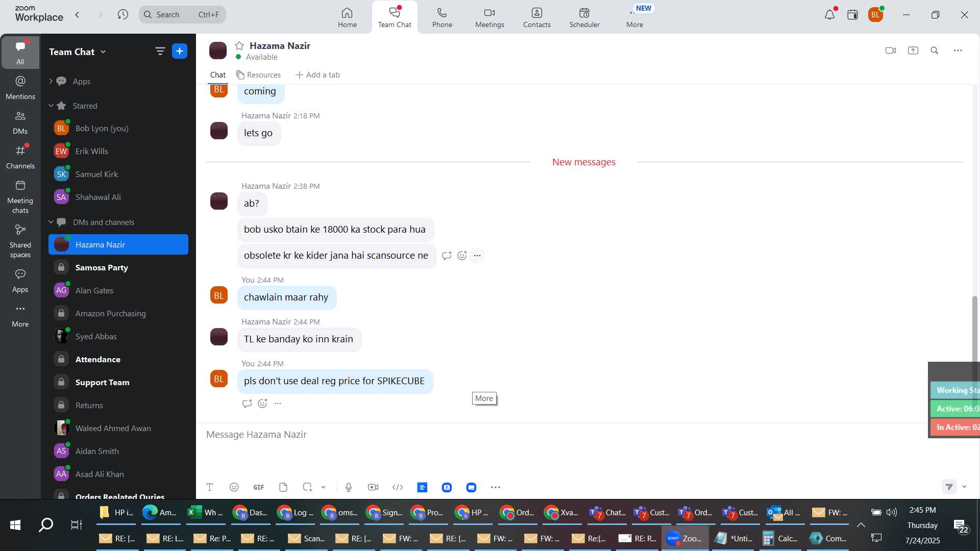Insert a code snippet
Screen dimensions: 980x551
398,487
